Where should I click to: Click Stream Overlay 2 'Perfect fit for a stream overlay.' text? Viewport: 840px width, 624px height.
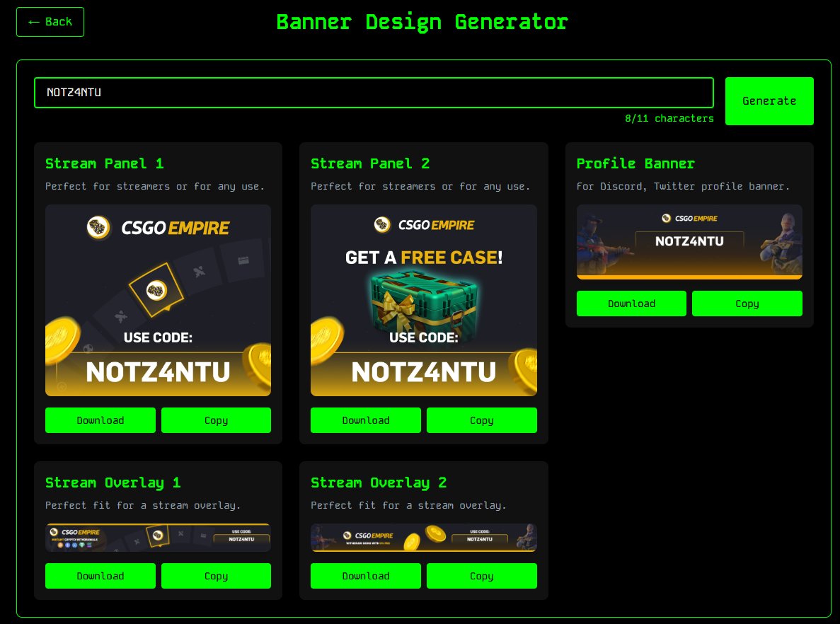click(409, 505)
